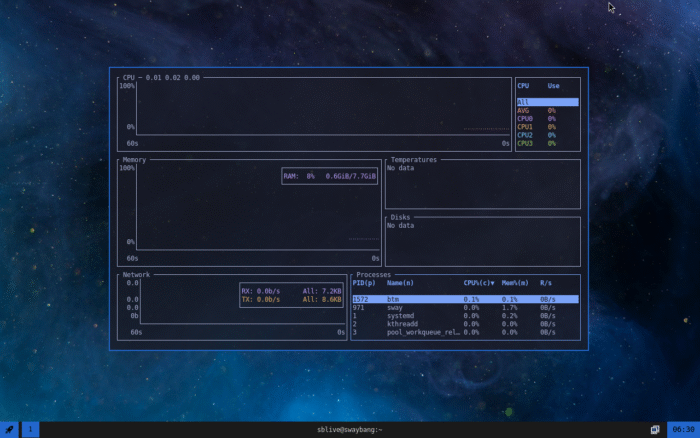The height and width of the screenshot is (438, 700).
Task: Sort by CPU%(c) column header
Action: tap(478, 283)
